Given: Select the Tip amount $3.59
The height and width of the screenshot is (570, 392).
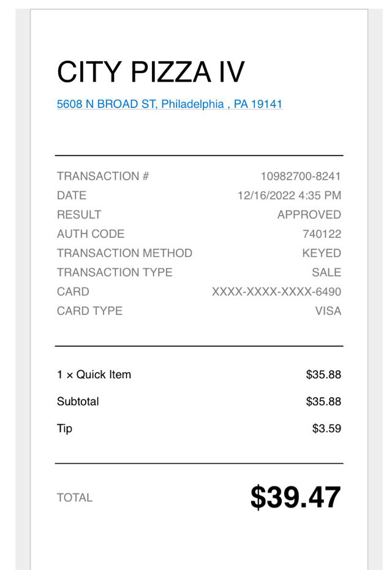Looking at the screenshot, I should 326,428.
